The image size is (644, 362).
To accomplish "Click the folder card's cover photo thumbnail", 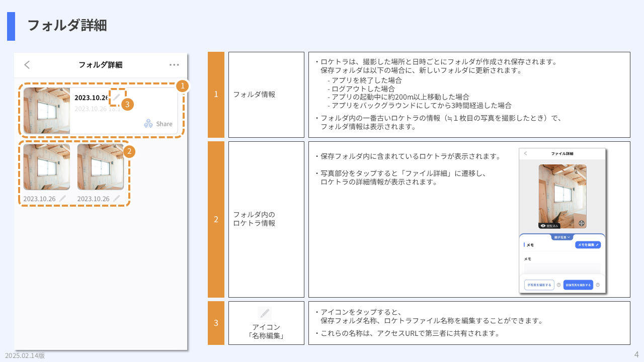I will (47, 111).
